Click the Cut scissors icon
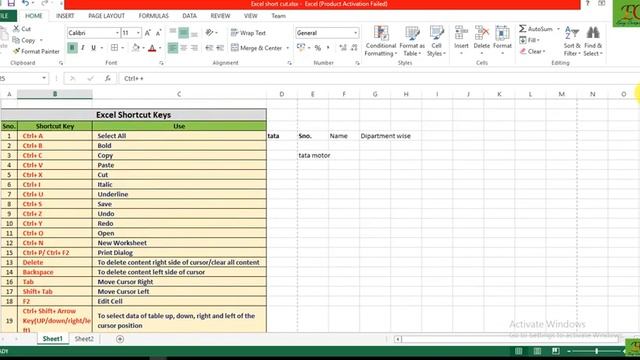This screenshot has height=360, width=640. click(x=16, y=29)
